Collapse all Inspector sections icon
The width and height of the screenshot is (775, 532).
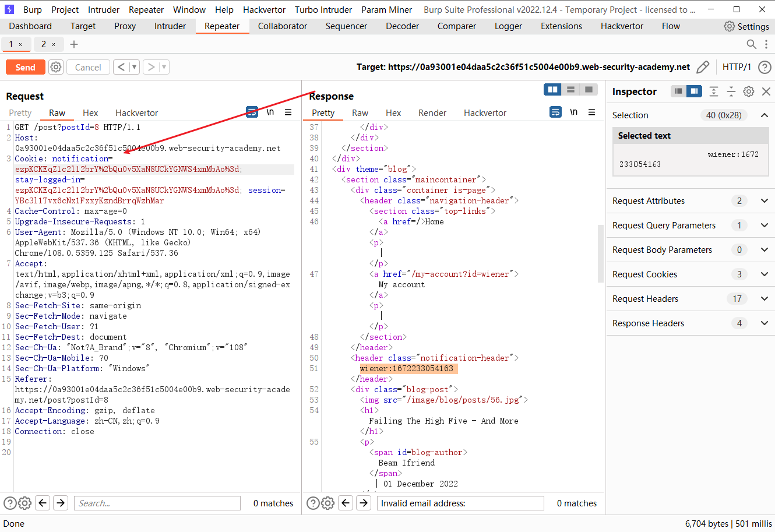coord(731,91)
